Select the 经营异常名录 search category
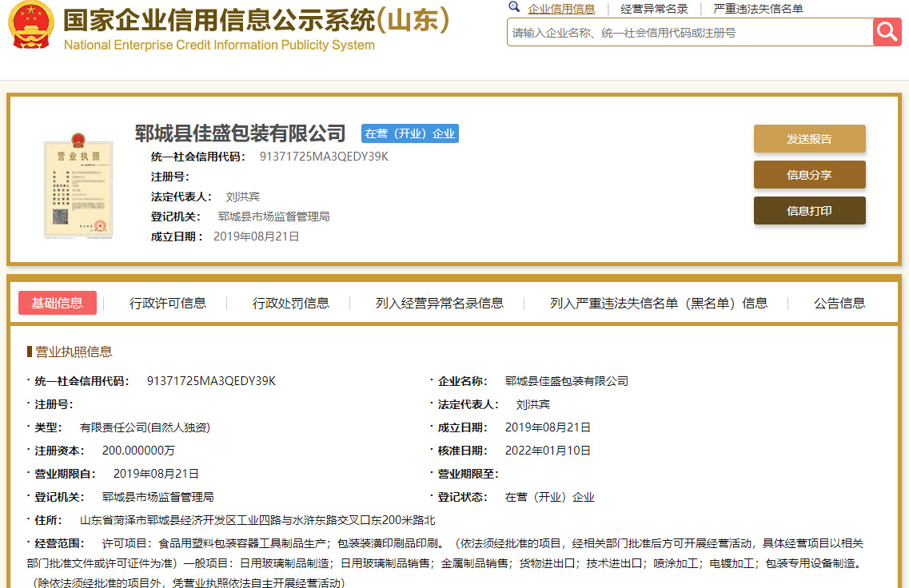 pos(654,9)
